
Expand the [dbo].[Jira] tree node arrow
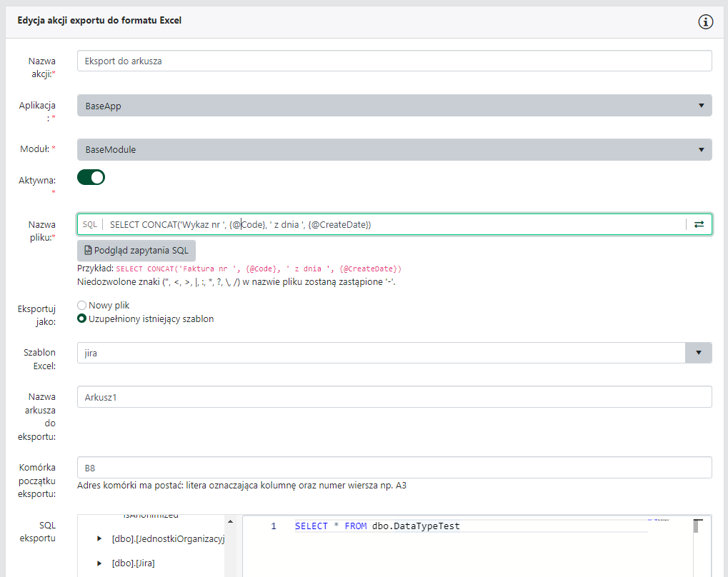[x=99, y=563]
